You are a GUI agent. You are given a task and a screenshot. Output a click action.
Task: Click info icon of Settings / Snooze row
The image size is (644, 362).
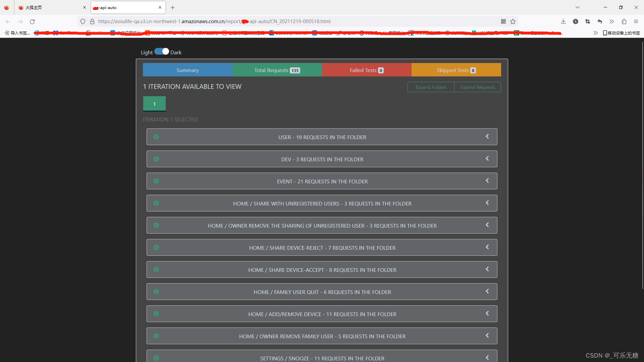pos(156,358)
